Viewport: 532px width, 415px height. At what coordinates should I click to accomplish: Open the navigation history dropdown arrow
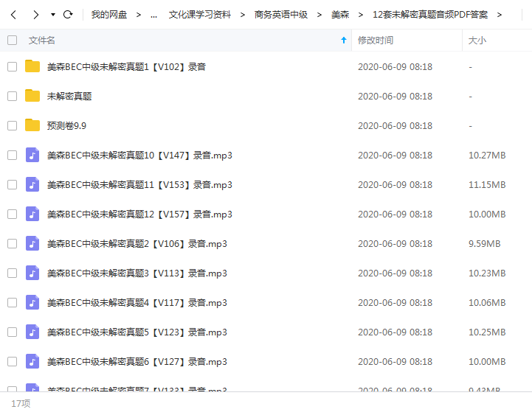[x=53, y=15]
